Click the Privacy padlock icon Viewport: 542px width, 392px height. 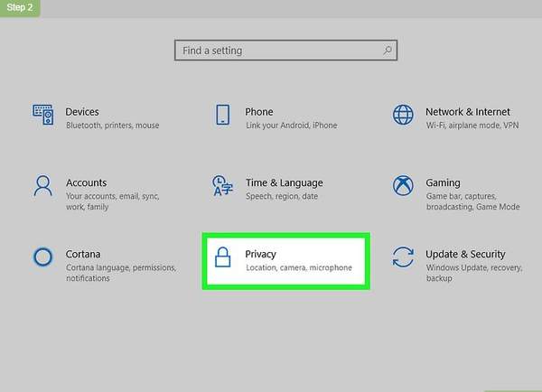pyautogui.click(x=222, y=258)
